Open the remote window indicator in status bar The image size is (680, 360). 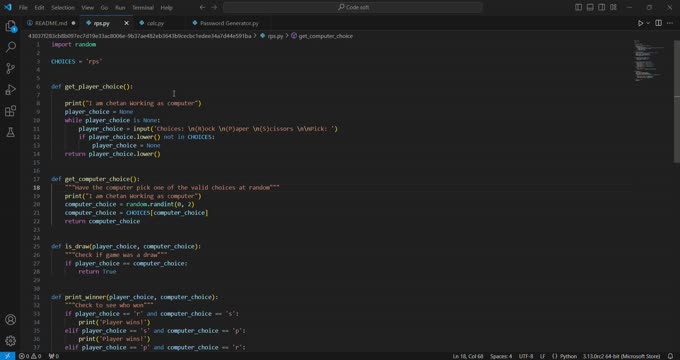pos(7,356)
